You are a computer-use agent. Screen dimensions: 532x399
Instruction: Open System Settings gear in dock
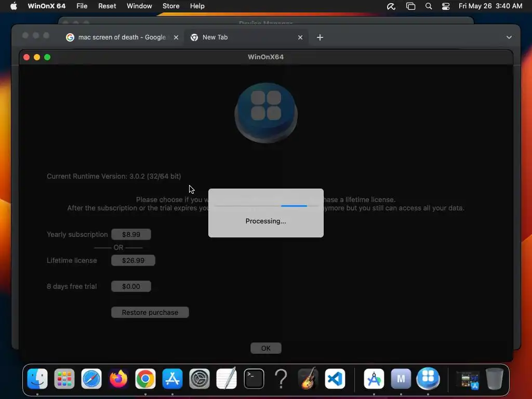tap(199, 379)
